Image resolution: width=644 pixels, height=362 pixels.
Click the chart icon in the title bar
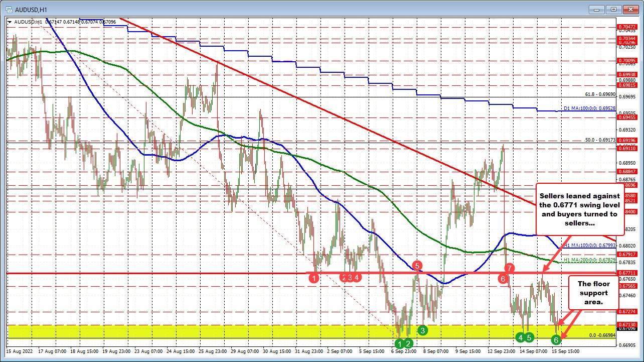(x=8, y=9)
